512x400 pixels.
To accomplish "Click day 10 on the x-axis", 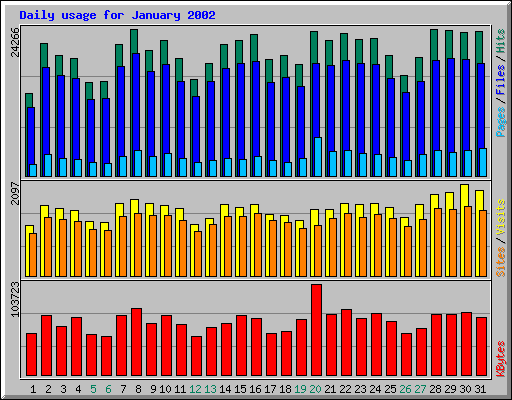I will click(x=165, y=389).
